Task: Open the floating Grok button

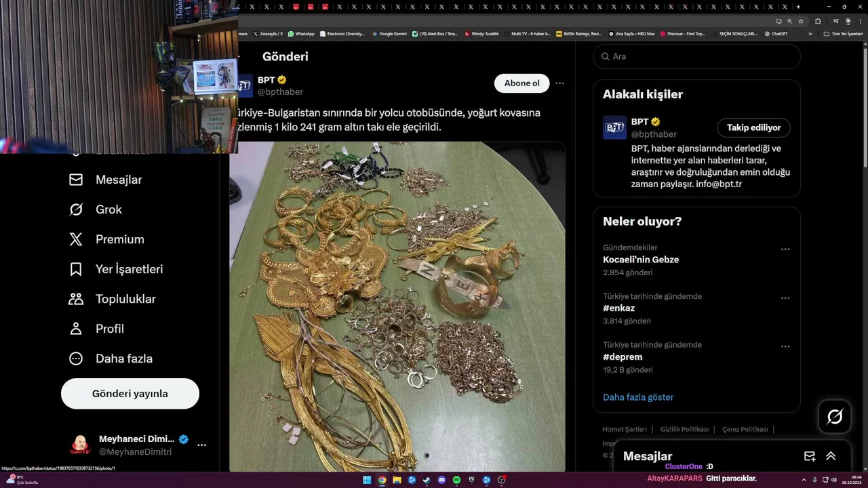Action: [835, 416]
